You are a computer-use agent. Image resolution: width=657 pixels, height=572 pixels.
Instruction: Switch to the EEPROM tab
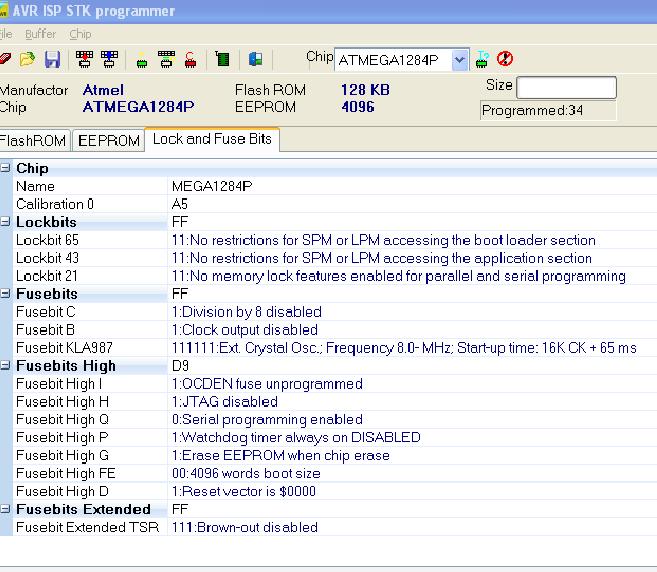[109, 140]
